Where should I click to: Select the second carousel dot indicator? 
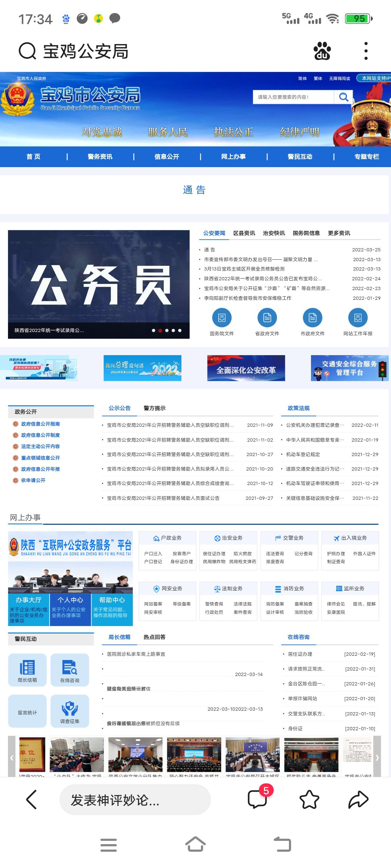coord(160,331)
